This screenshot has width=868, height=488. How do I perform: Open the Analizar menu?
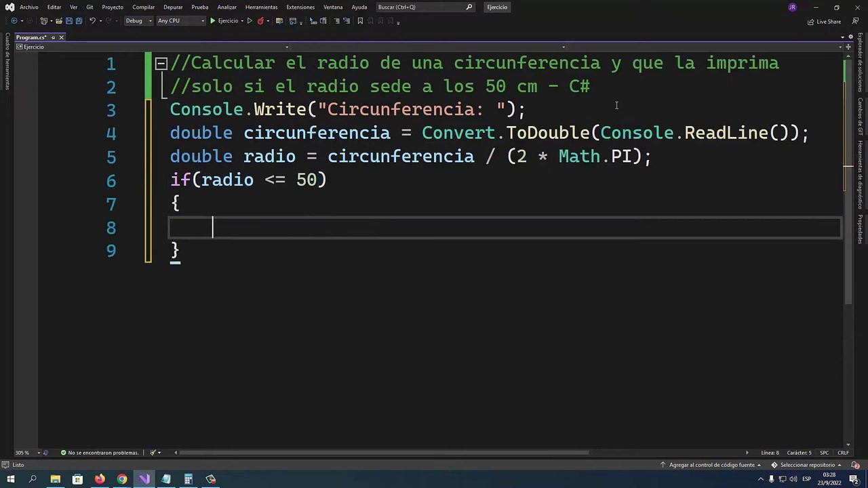[227, 7]
